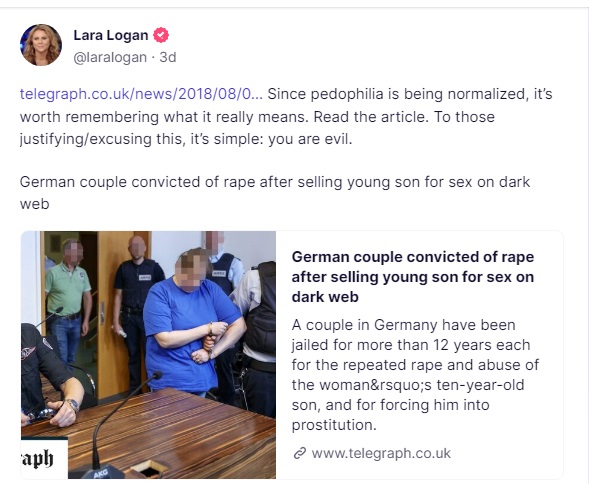Screen dimensions: 589x484
Task: Click the plain text headline above the card
Action: (275, 193)
